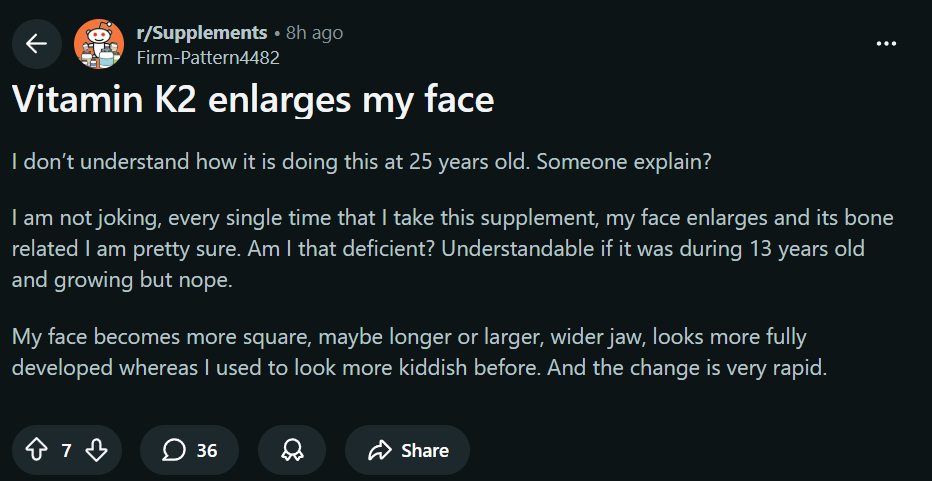Click the share arrow icon
The width and height of the screenshot is (932, 481).
[x=380, y=450]
